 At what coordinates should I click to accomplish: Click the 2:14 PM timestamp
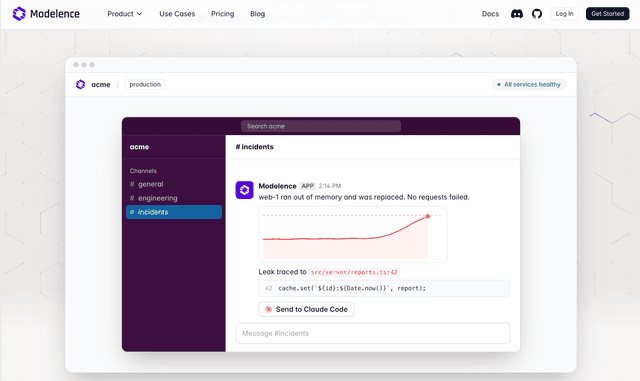330,186
